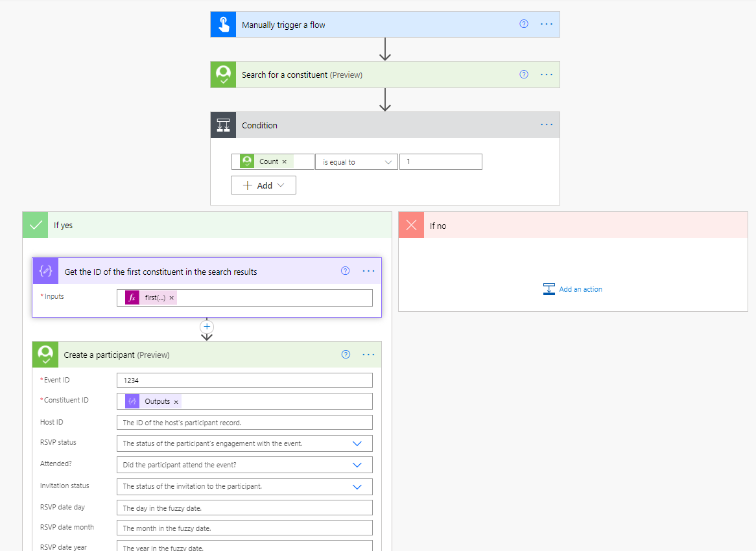The width and height of the screenshot is (756, 551).
Task: Insert a new step with the plus button
Action: tap(207, 326)
